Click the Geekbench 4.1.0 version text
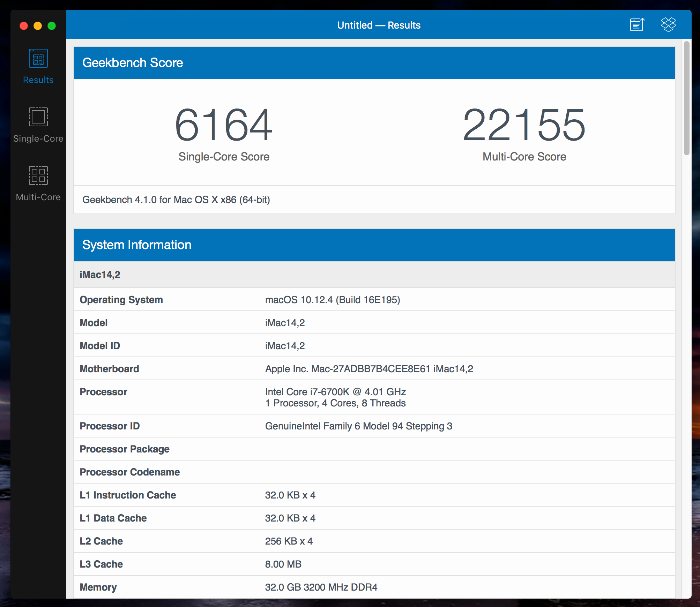This screenshot has width=700, height=607. point(176,200)
